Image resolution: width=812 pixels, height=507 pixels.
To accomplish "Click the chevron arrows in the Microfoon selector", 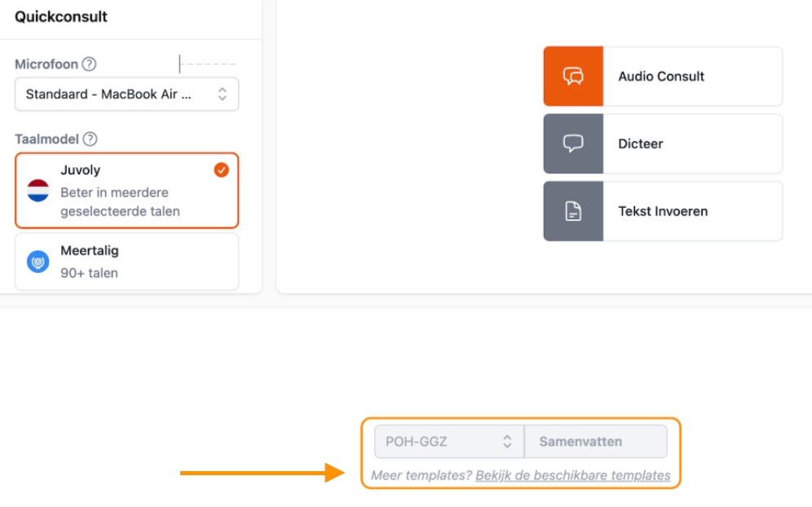I will click(x=222, y=94).
